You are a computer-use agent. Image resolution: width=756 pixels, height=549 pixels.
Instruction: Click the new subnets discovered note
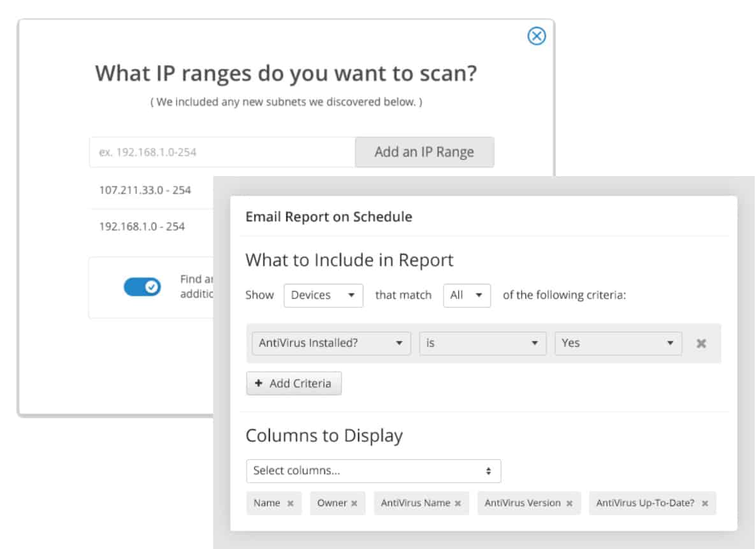(286, 102)
